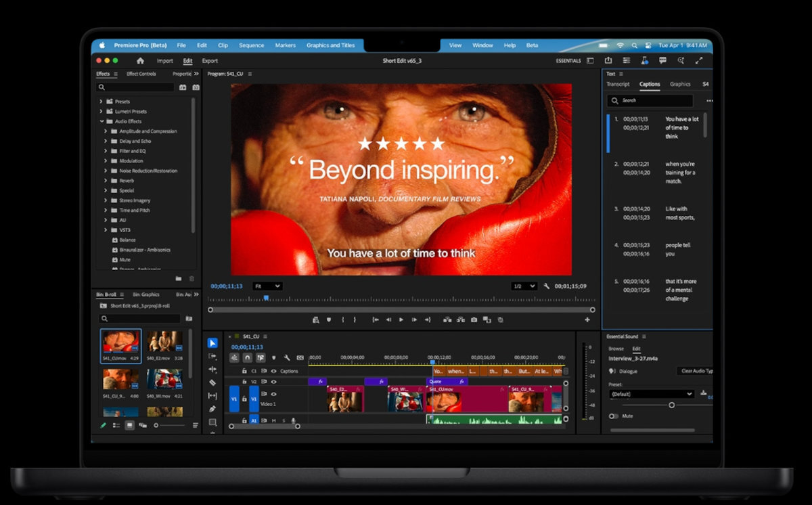Viewport: 812px width, 505px height.
Task: Click the Mark In icon under the program monitor
Action: [x=342, y=319]
